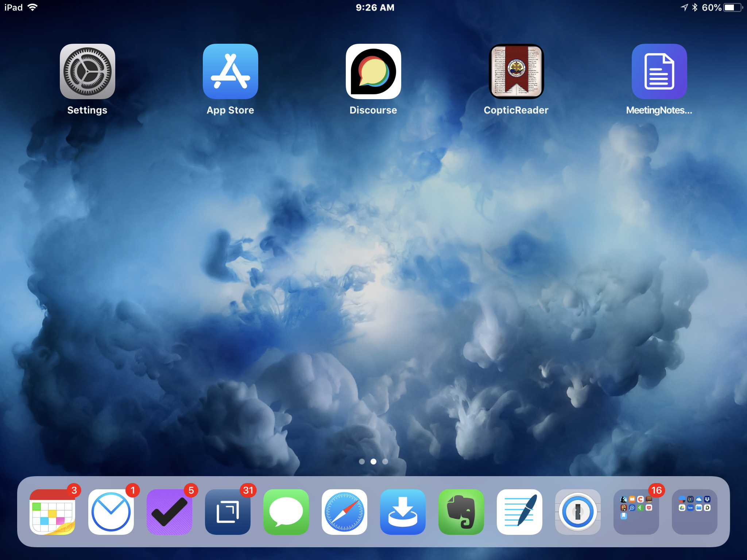Launch the MeetingNotes app
Image resolution: width=747 pixels, height=560 pixels.
[659, 71]
